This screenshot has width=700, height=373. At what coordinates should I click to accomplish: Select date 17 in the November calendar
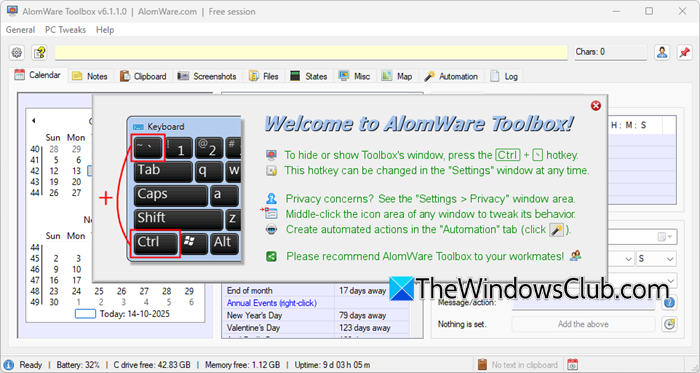point(76,281)
